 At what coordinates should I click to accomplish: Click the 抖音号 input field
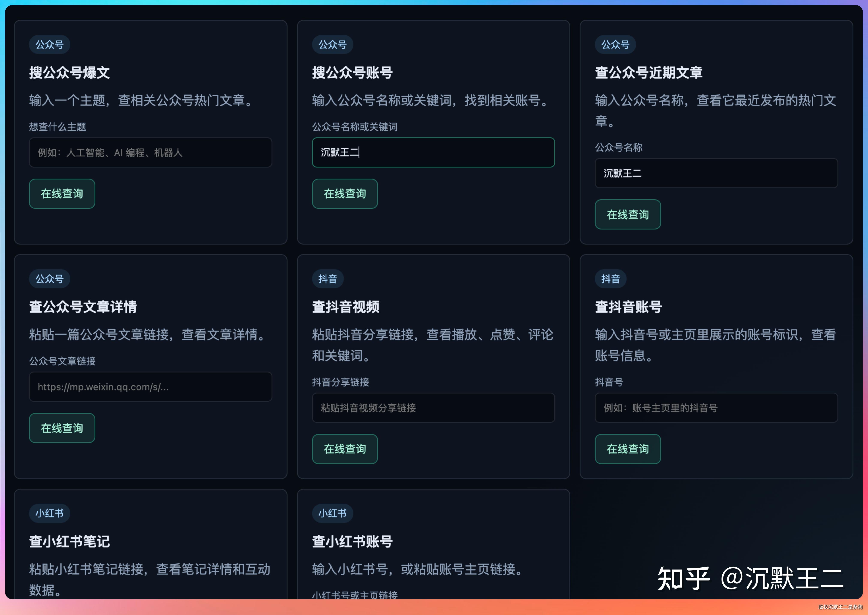pos(716,408)
